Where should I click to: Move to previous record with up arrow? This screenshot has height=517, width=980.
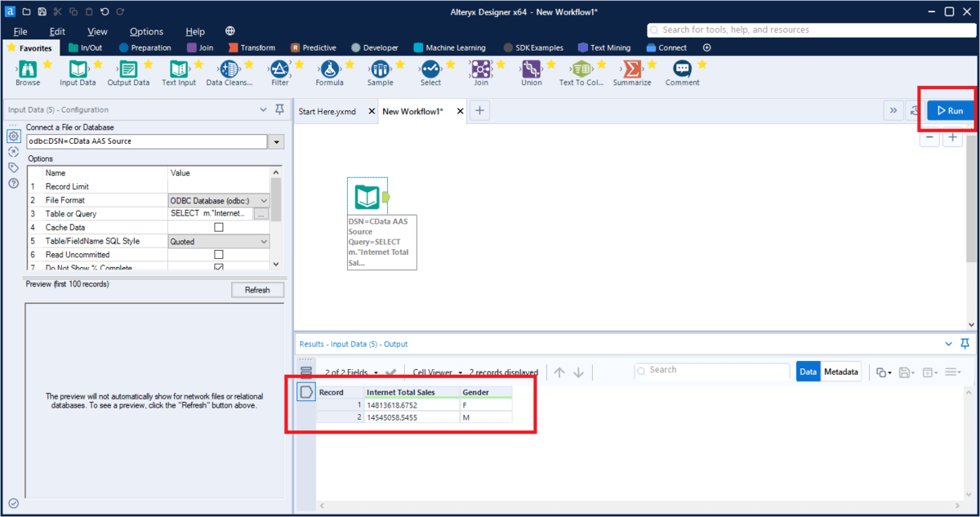pos(559,372)
